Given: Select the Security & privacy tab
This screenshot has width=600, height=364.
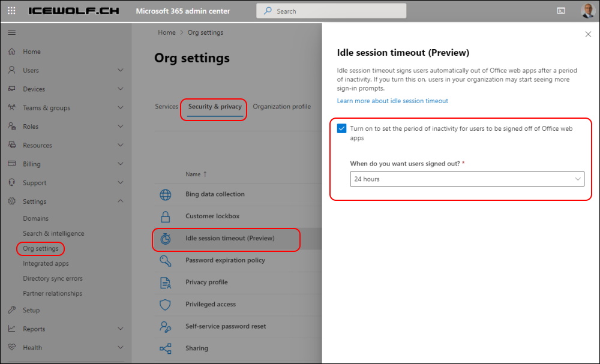Looking at the screenshot, I should (215, 107).
